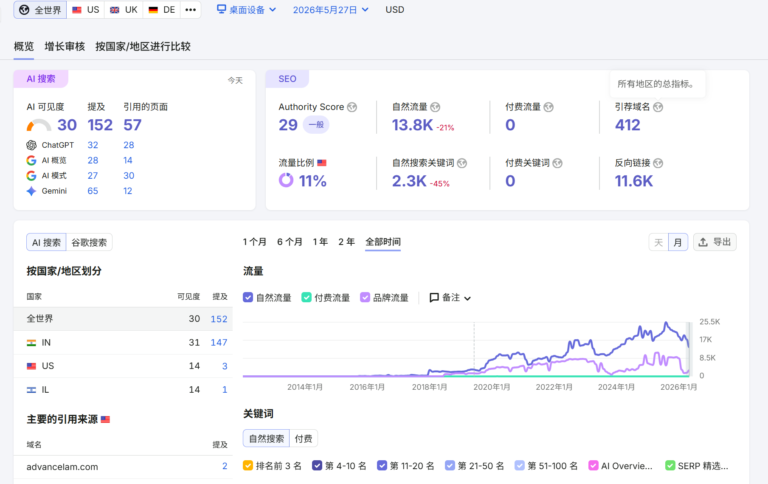The image size is (768, 484).
Task: Open the 13.8K organic traffic value
Action: (412, 125)
